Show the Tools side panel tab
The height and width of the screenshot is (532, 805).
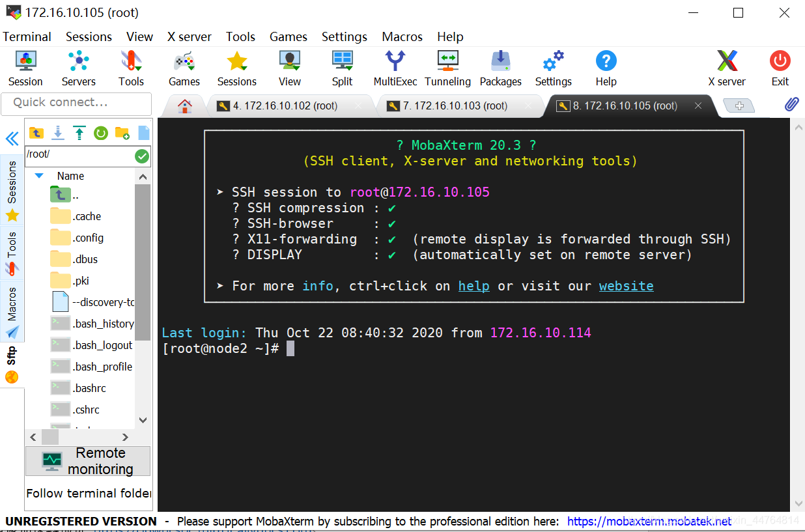[x=12, y=253]
